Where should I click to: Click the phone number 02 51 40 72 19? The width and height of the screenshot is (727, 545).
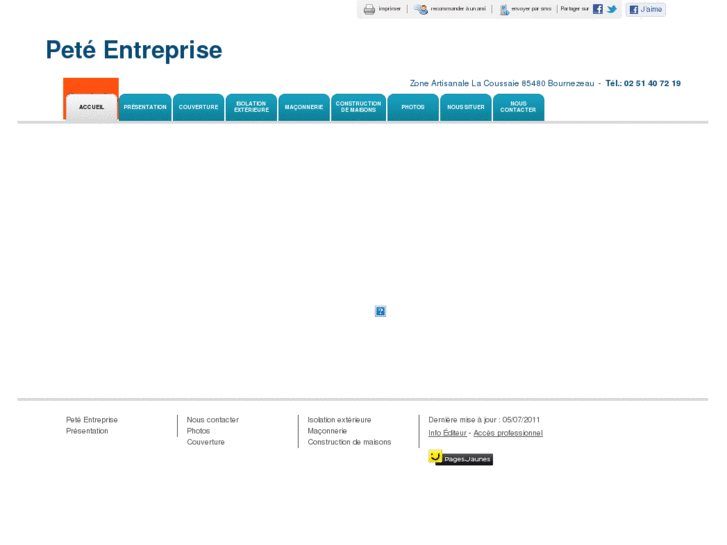pyautogui.click(x=652, y=83)
